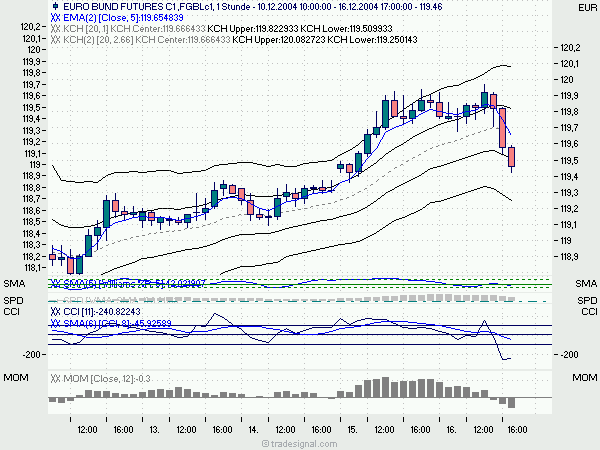Click the 16. date label on time axis
Image resolution: width=600 pixels, height=450 pixels.
[451, 430]
